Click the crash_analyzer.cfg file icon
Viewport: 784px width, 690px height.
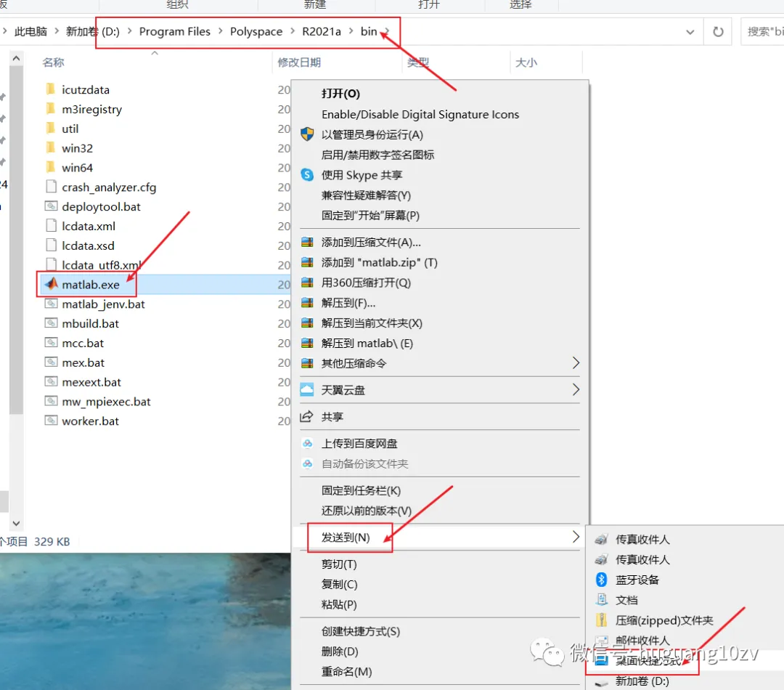click(x=51, y=187)
